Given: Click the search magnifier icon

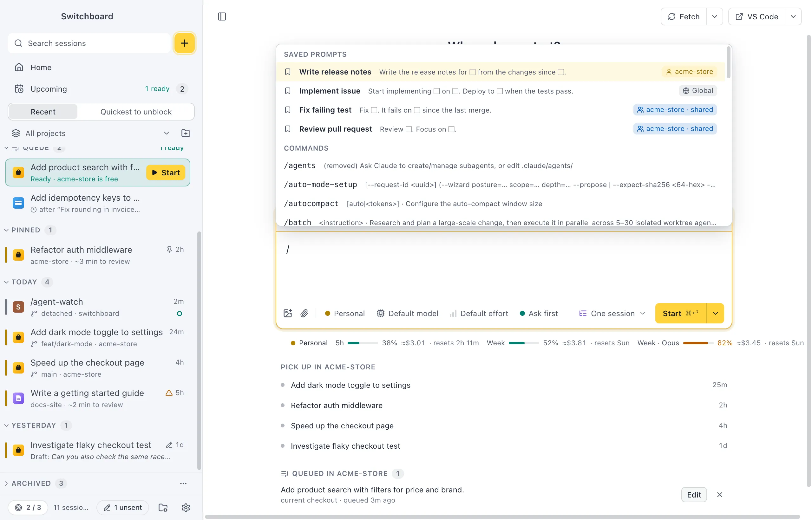Looking at the screenshot, I should click(x=18, y=43).
